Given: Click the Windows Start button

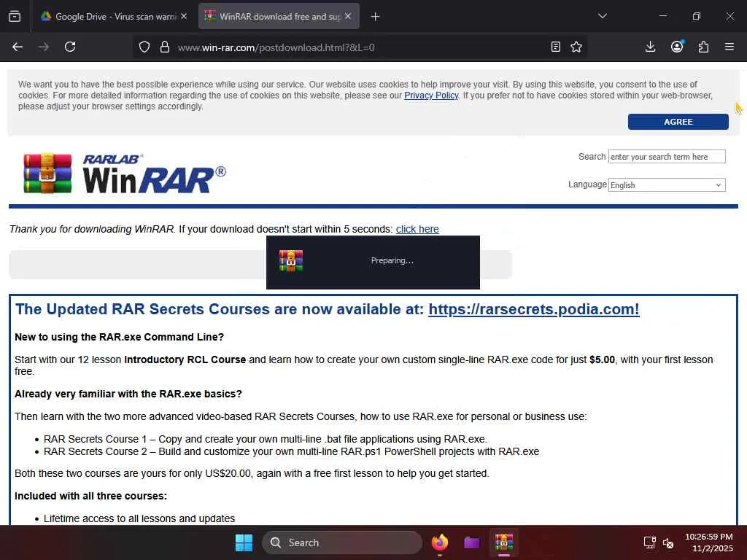Looking at the screenshot, I should click(x=244, y=542).
